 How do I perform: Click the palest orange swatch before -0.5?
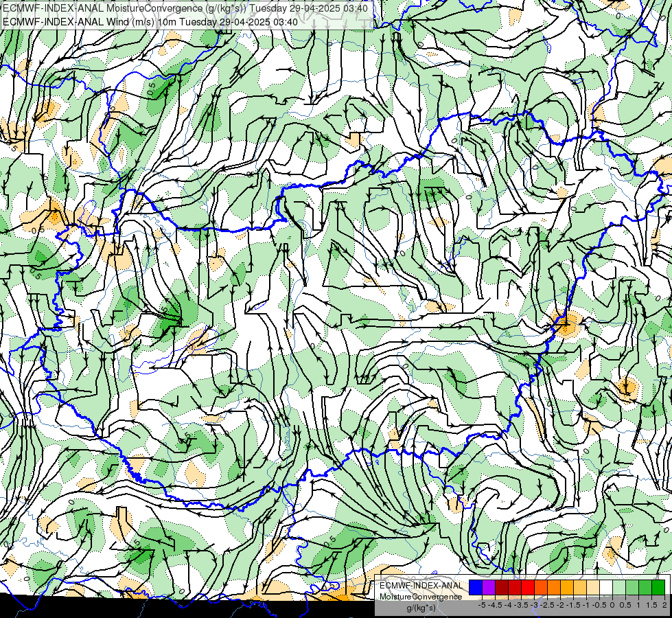(x=593, y=587)
